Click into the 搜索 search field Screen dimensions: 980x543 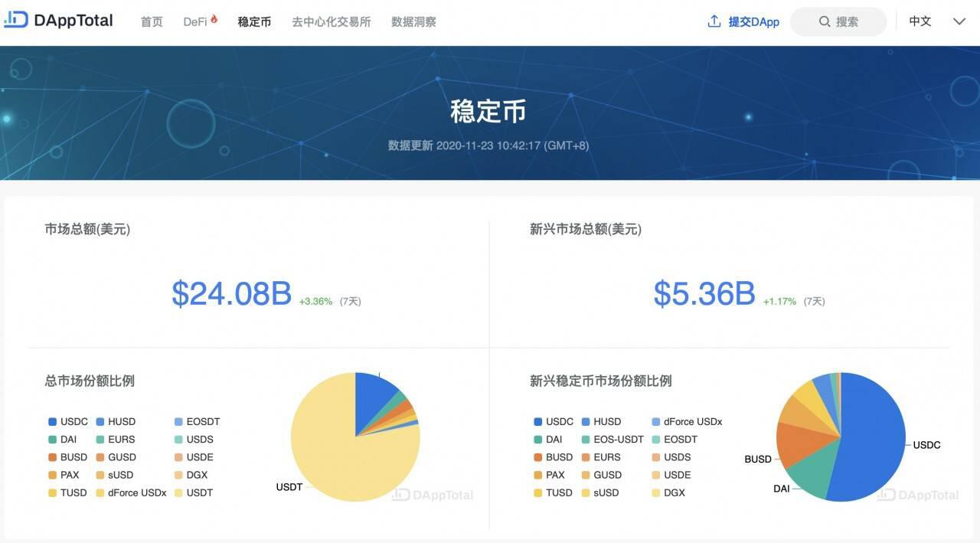tap(838, 21)
